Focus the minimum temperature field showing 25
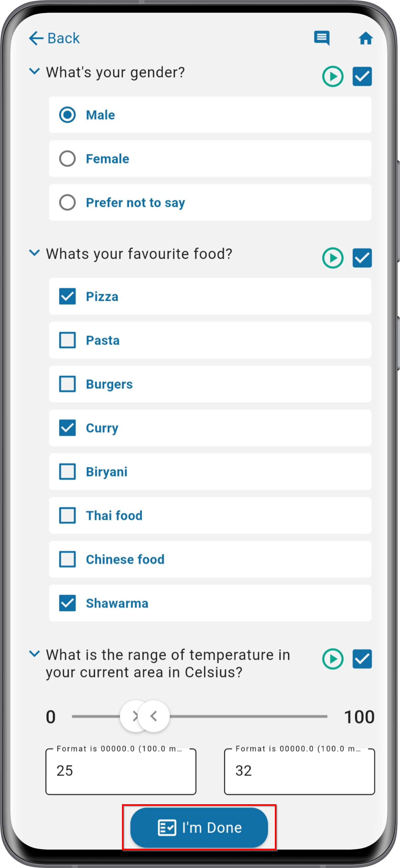This screenshot has height=868, width=400. pos(121,771)
